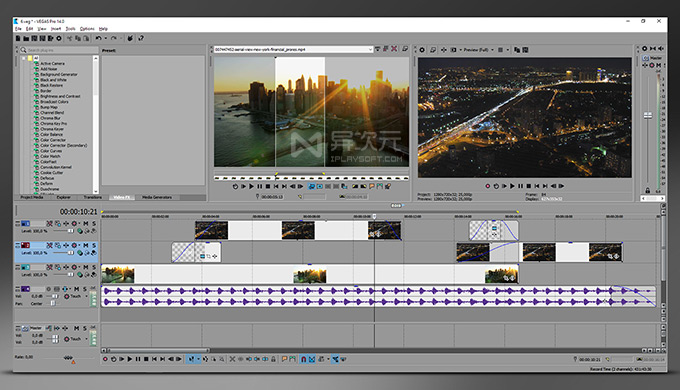Stop playback in the trimmer window
This screenshot has height=390, width=680.
[268, 186]
